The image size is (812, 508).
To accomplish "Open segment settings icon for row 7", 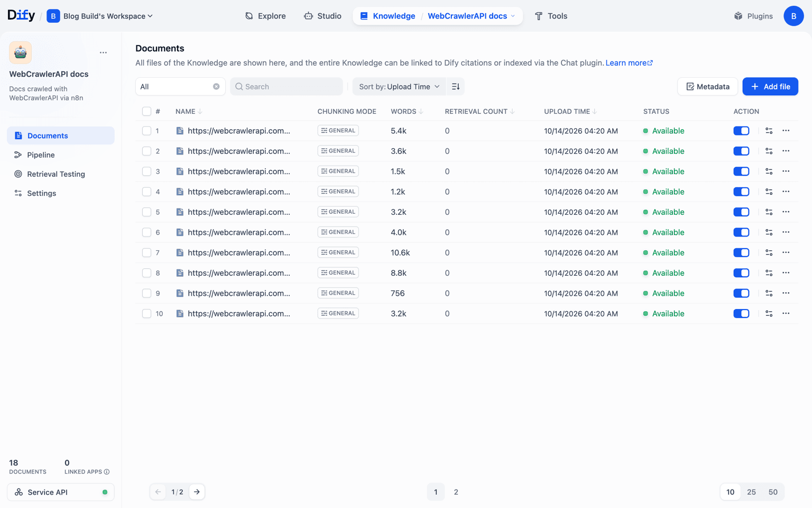I will tap(769, 252).
